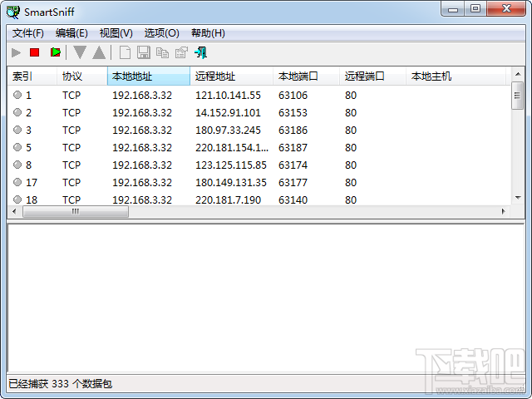Sort by the 本地主机 column header
Image resolution: width=532 pixels, height=399 pixels.
[x=456, y=76]
